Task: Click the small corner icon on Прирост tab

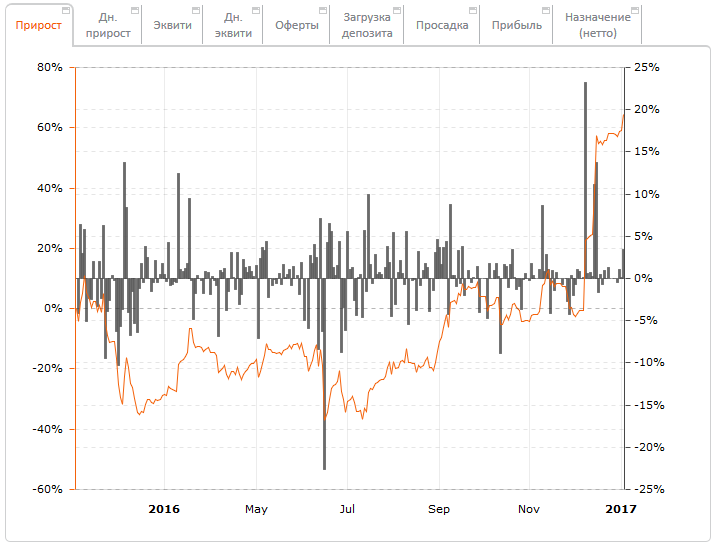Action: click(66, 10)
